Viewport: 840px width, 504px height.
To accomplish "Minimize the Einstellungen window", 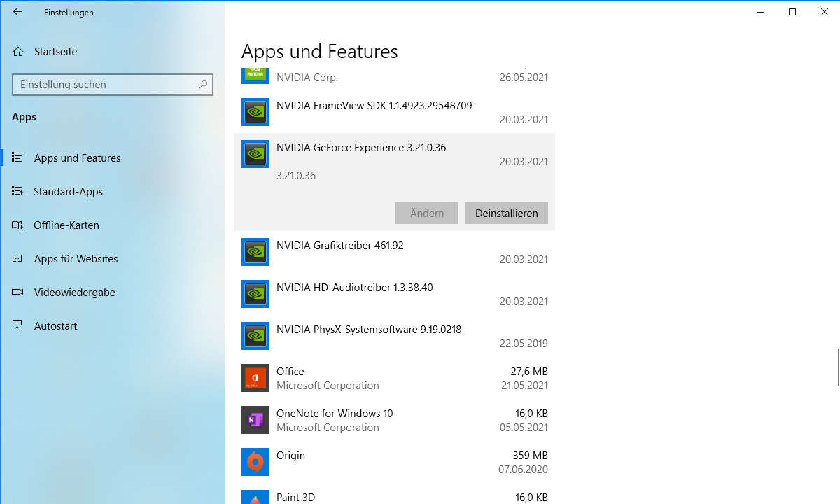I will pyautogui.click(x=760, y=12).
